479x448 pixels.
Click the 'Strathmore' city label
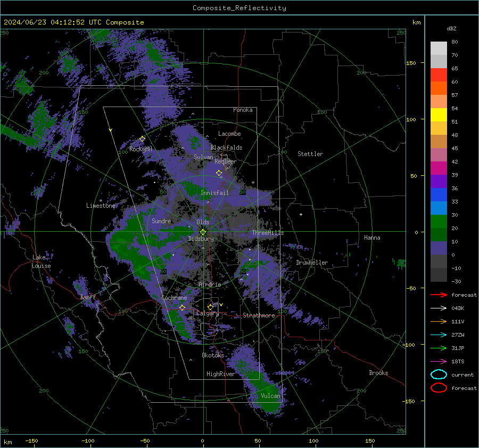pyautogui.click(x=259, y=315)
